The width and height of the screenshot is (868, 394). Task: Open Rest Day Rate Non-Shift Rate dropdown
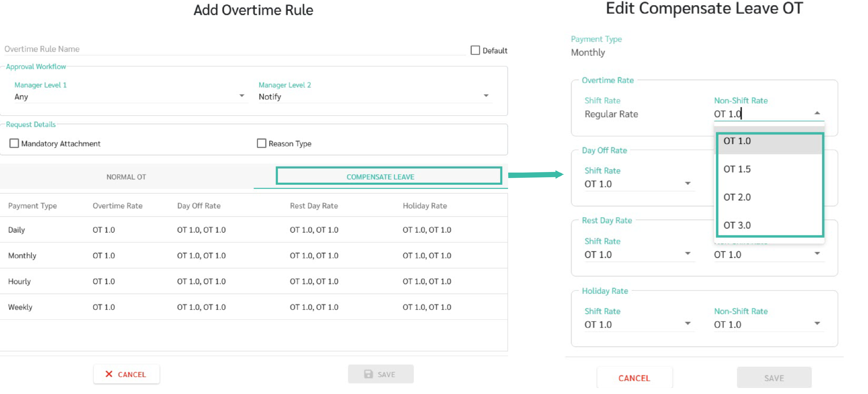tap(769, 255)
